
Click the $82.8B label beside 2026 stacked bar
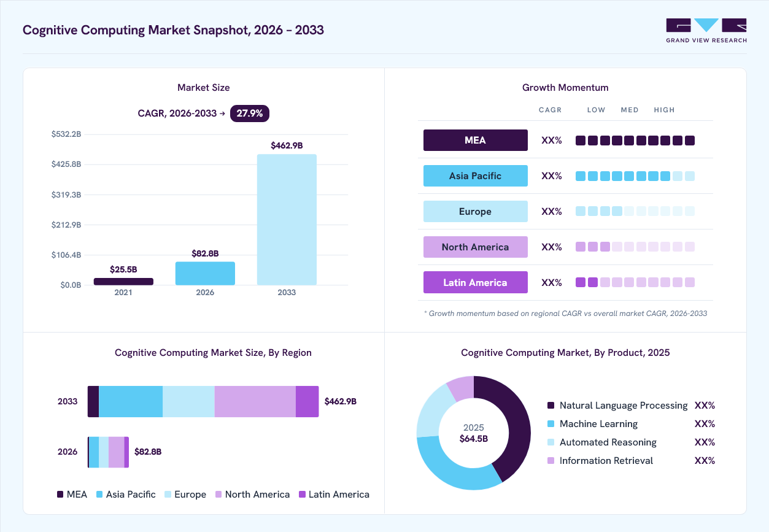click(x=148, y=452)
